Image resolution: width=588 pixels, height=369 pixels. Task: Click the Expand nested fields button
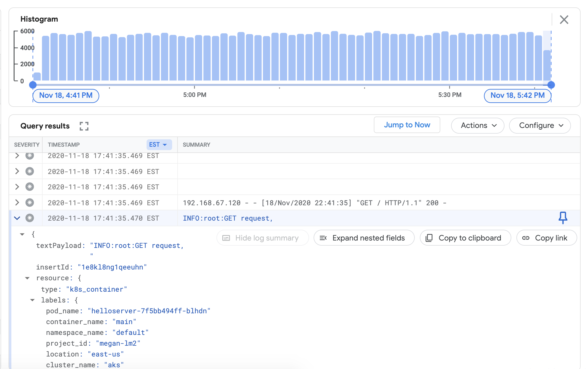363,237
